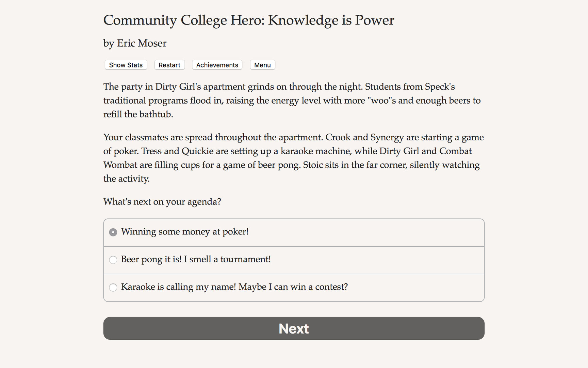Screen dimensions: 588x368
Task: Click Menu in the top toolbar
Action: pos(262,65)
